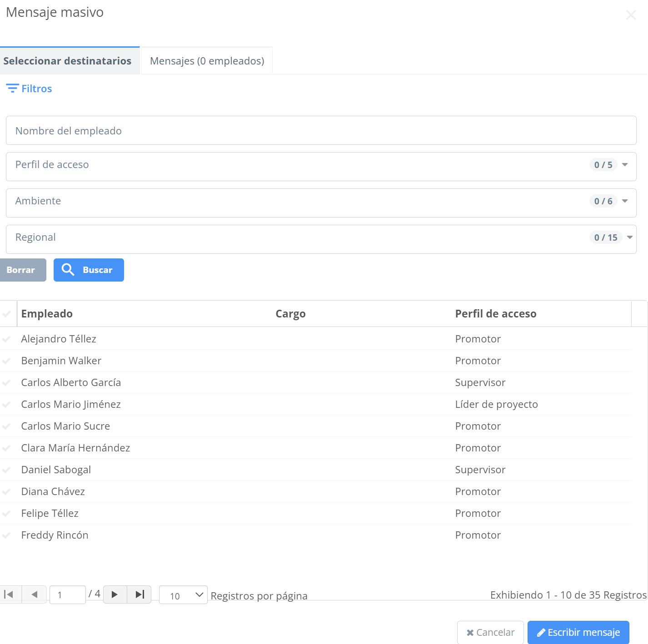Screen dimensions: 648x644
Task: Tick the checkmark beside Freddy Rincón
Action: (x=7, y=535)
